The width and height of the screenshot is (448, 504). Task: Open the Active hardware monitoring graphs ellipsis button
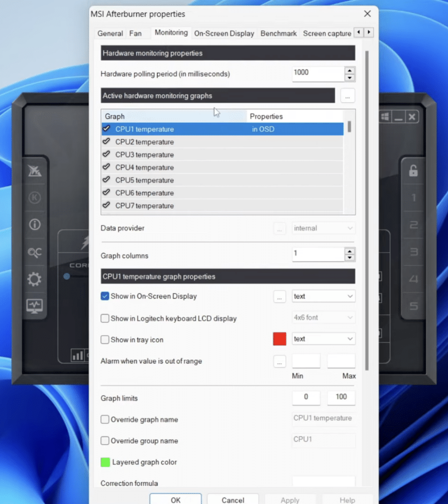pos(348,96)
